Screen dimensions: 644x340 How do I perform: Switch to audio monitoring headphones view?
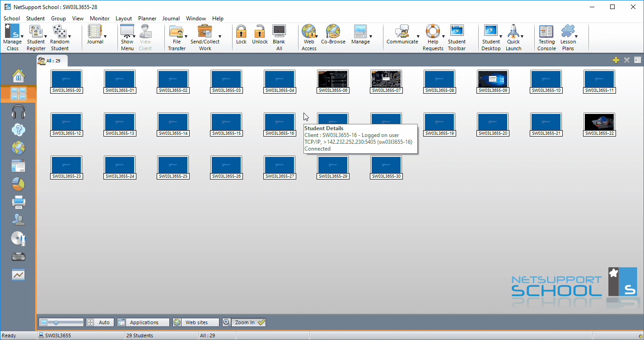(19, 112)
